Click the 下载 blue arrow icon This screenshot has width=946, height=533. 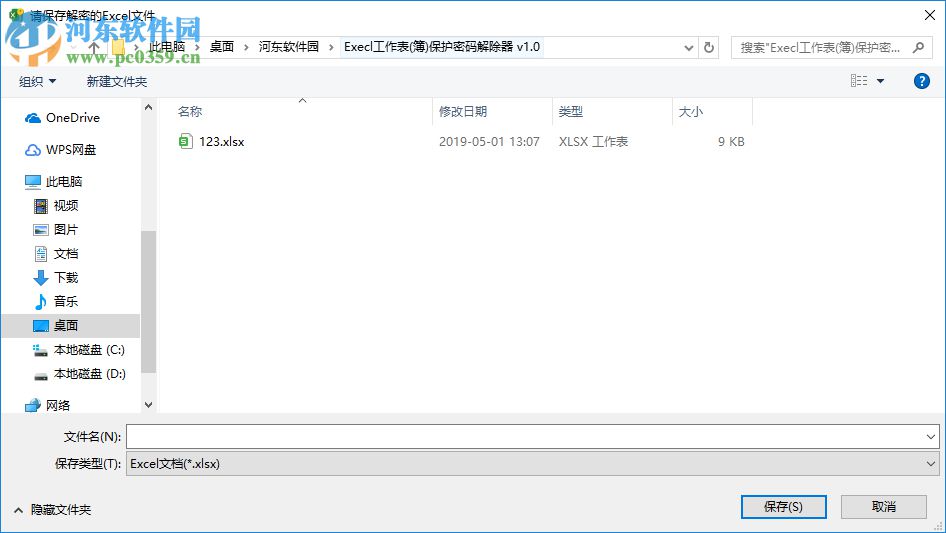[x=40, y=278]
